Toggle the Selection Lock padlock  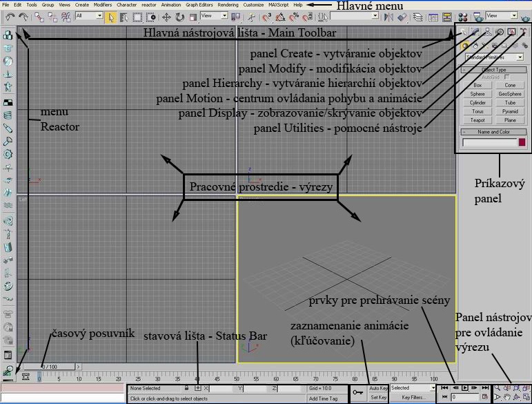[186, 387]
